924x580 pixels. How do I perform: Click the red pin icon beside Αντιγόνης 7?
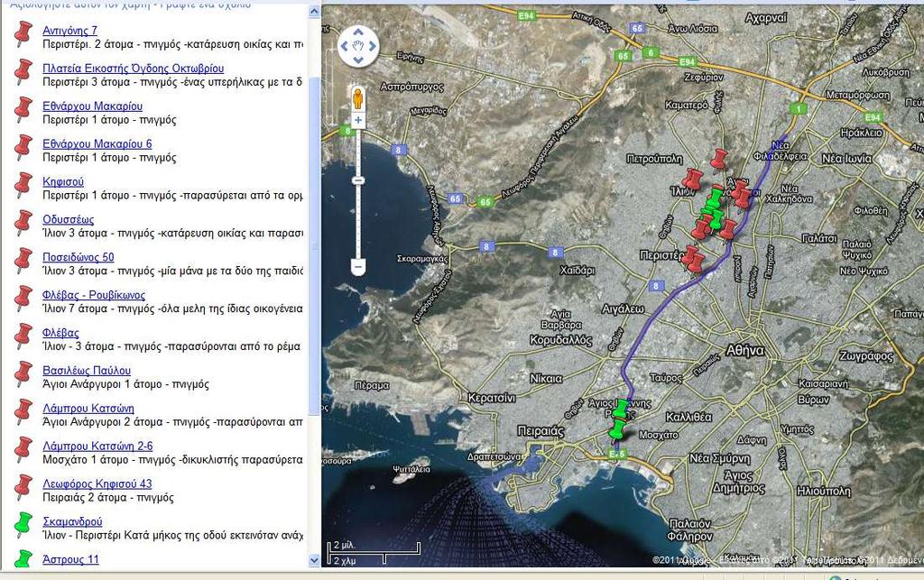[23, 33]
